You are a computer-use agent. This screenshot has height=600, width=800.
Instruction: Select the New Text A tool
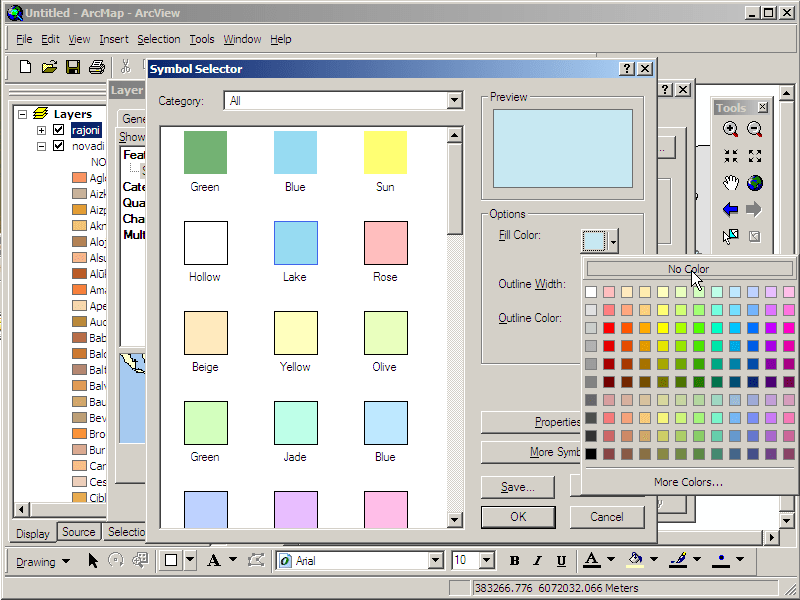click(214, 561)
